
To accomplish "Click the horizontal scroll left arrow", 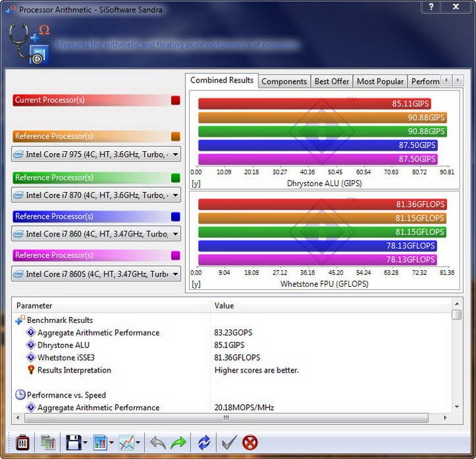I will pos(18,418).
